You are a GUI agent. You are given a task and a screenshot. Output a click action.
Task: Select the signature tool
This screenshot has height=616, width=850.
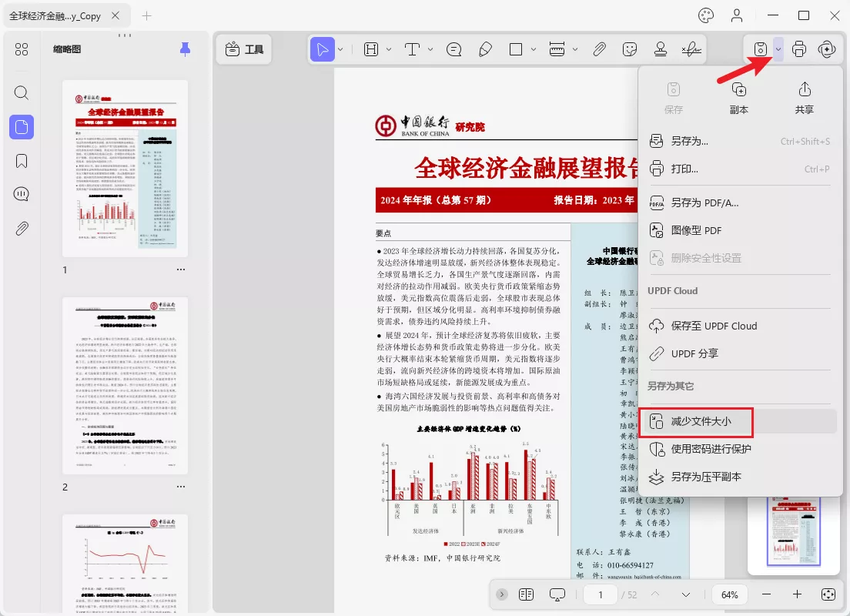(x=691, y=49)
